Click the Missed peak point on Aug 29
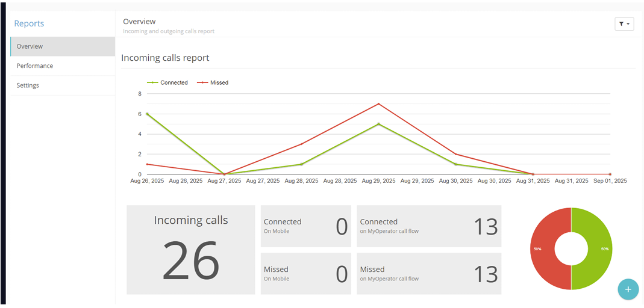 378,103
